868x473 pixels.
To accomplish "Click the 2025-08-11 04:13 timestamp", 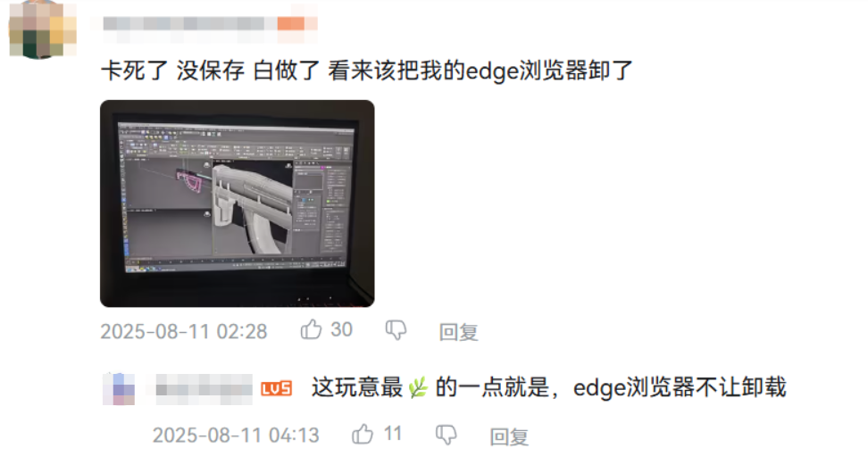I will tap(236, 436).
